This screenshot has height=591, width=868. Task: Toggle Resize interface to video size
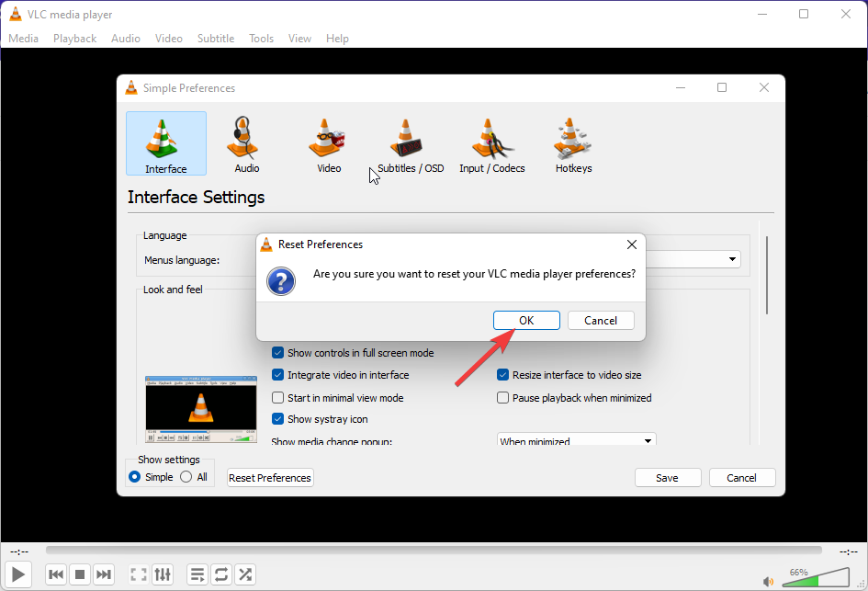[502, 375]
